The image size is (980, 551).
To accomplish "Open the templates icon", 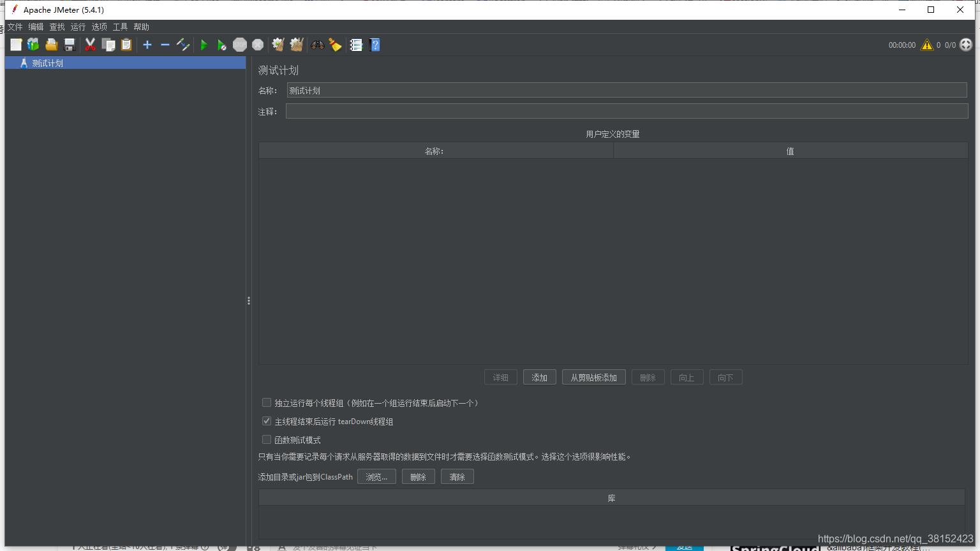I will (x=33, y=45).
